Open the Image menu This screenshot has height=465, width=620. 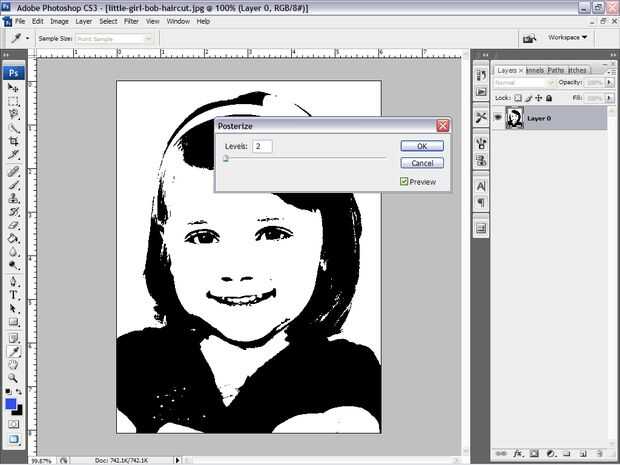pyautogui.click(x=59, y=21)
